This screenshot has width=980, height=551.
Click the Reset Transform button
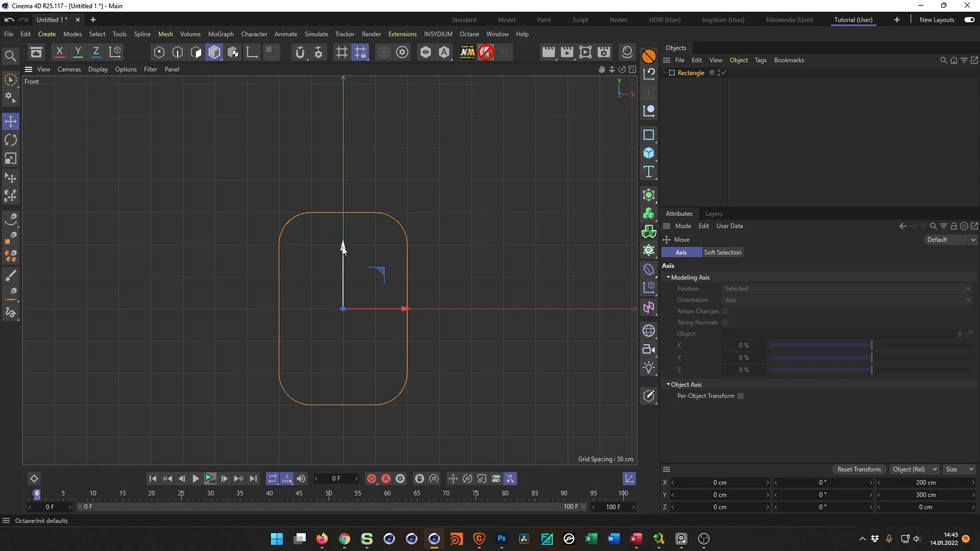tap(858, 469)
